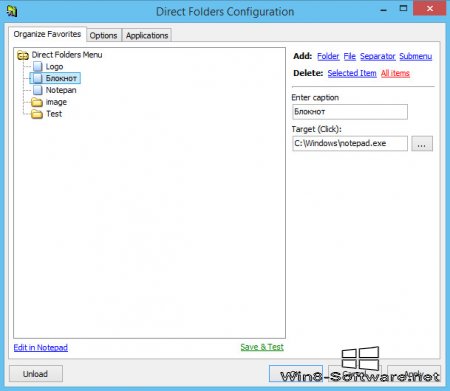Delete the Selected Item
450x391 pixels.
(x=352, y=73)
